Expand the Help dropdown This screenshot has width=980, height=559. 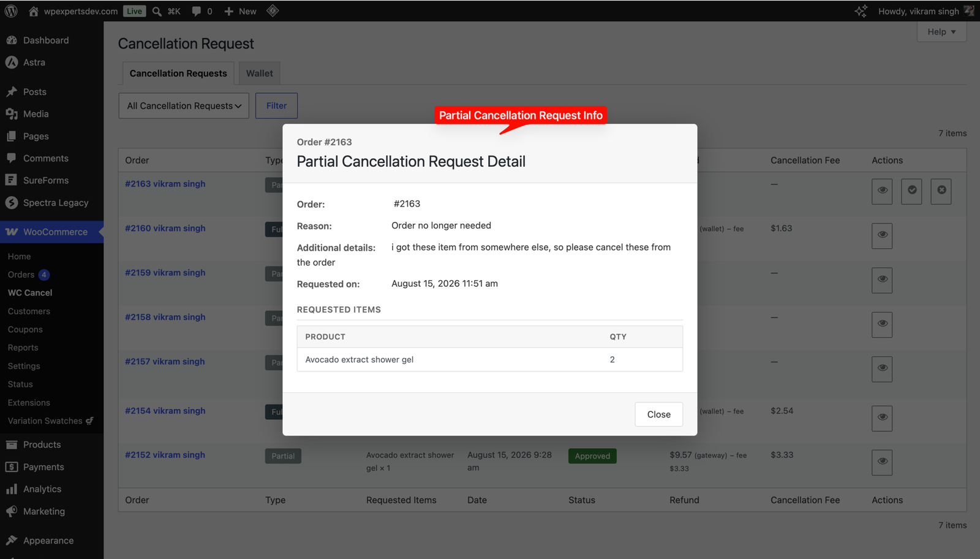(941, 32)
